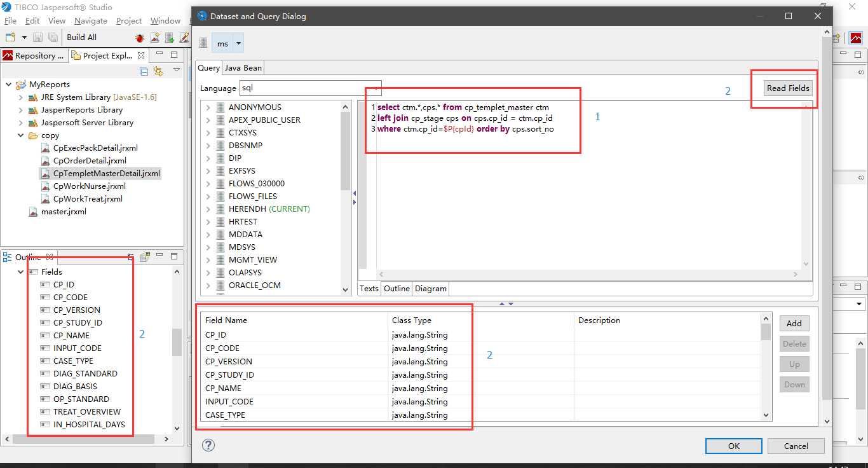The height and width of the screenshot is (468, 868).
Task: Click the help question mark icon
Action: click(208, 445)
